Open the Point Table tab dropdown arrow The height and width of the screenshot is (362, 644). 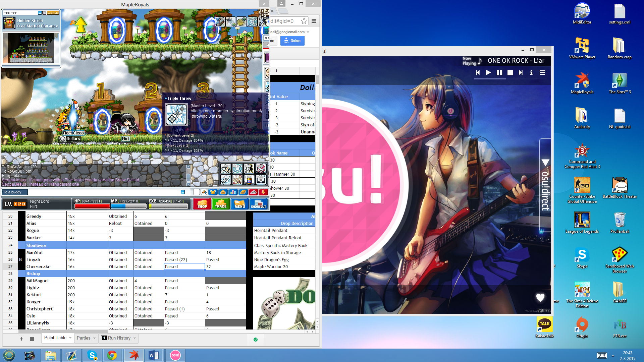point(70,338)
